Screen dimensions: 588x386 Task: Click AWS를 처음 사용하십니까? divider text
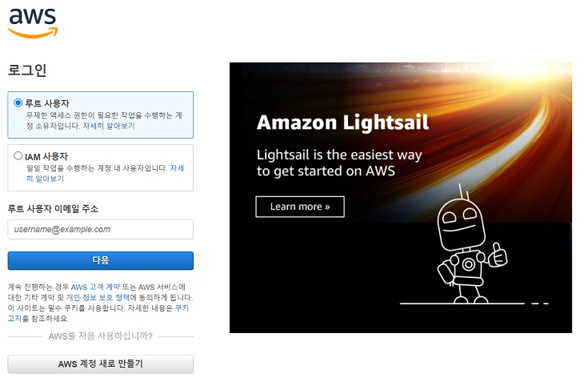click(x=101, y=336)
